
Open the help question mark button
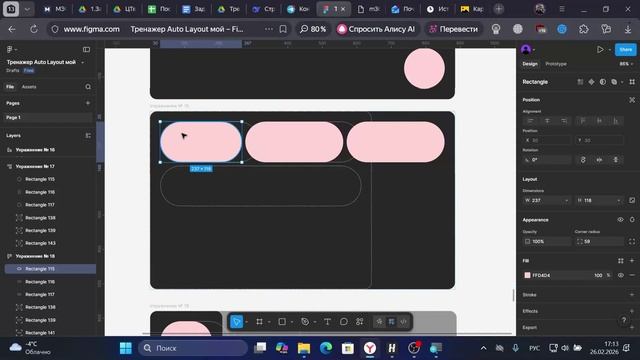tap(623, 320)
